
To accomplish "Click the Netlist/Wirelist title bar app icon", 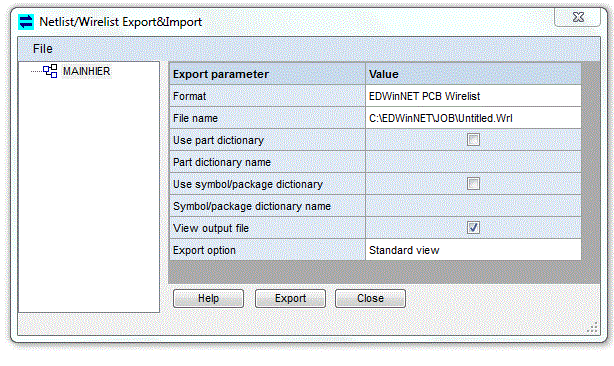I will [26, 22].
